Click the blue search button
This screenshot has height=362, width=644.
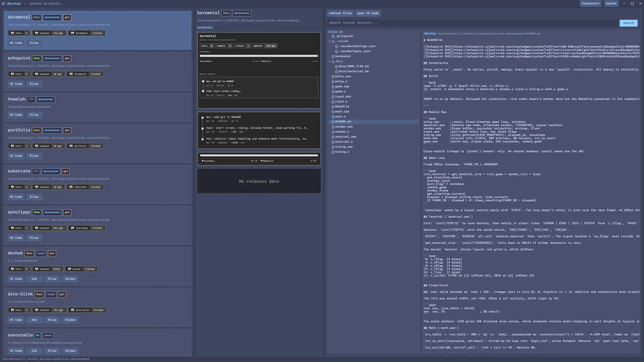click(x=628, y=23)
